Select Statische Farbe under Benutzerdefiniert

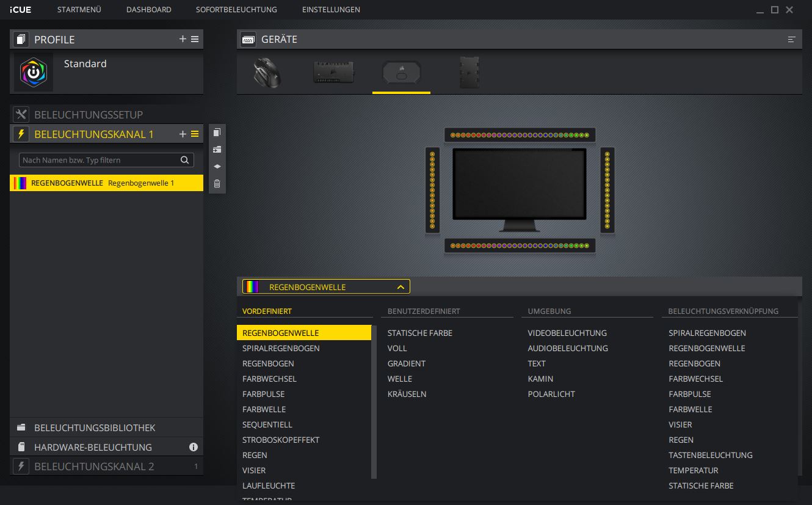pos(420,333)
